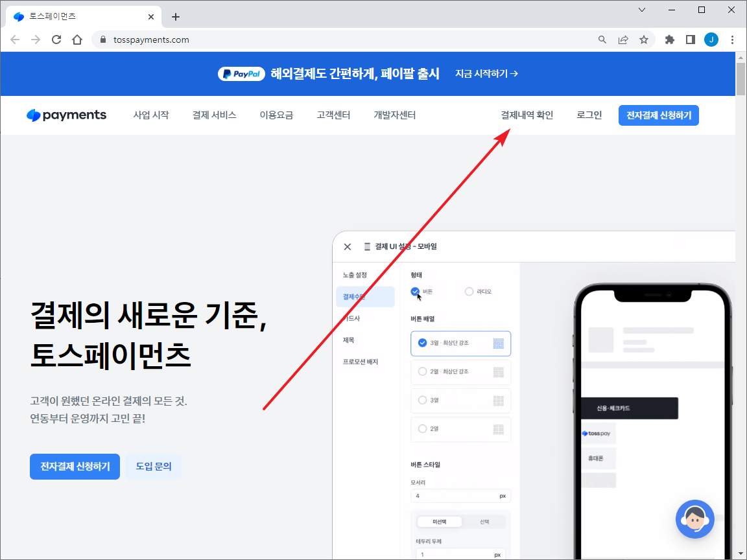
Task: Open Chrome three-dot menu
Action: pos(732,40)
